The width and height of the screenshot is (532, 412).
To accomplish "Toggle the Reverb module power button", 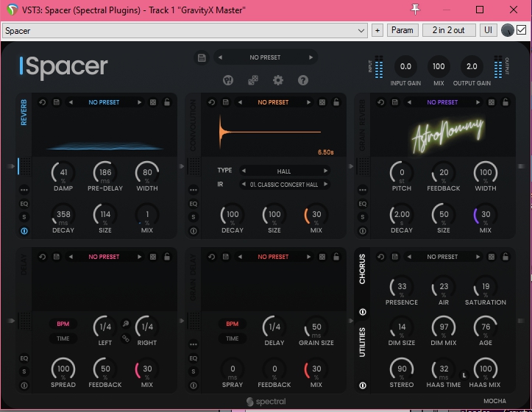I will click(x=24, y=231).
